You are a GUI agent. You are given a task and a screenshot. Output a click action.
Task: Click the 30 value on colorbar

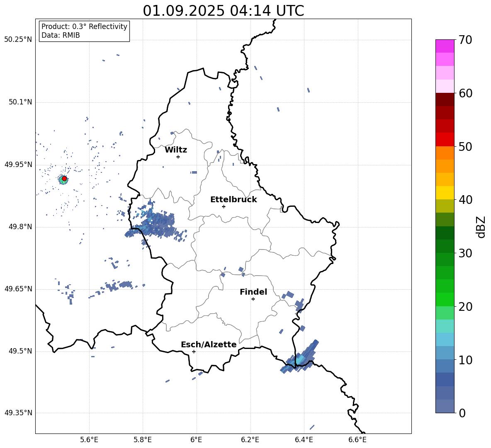[x=465, y=253]
